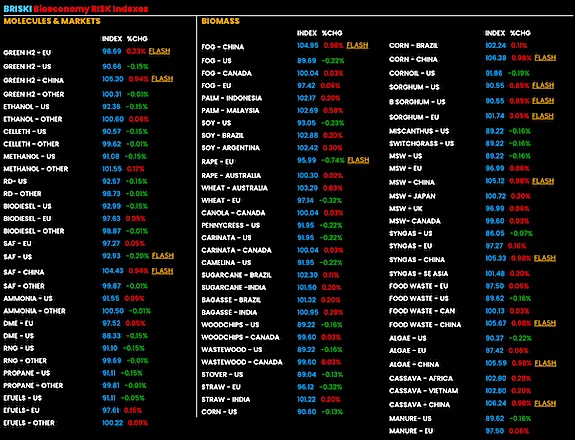
Task: Click the SAF - EU row label
Action: [x=17, y=243]
